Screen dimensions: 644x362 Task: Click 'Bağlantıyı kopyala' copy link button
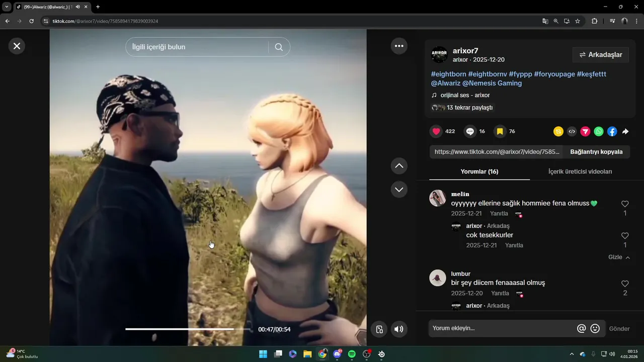pyautogui.click(x=596, y=152)
